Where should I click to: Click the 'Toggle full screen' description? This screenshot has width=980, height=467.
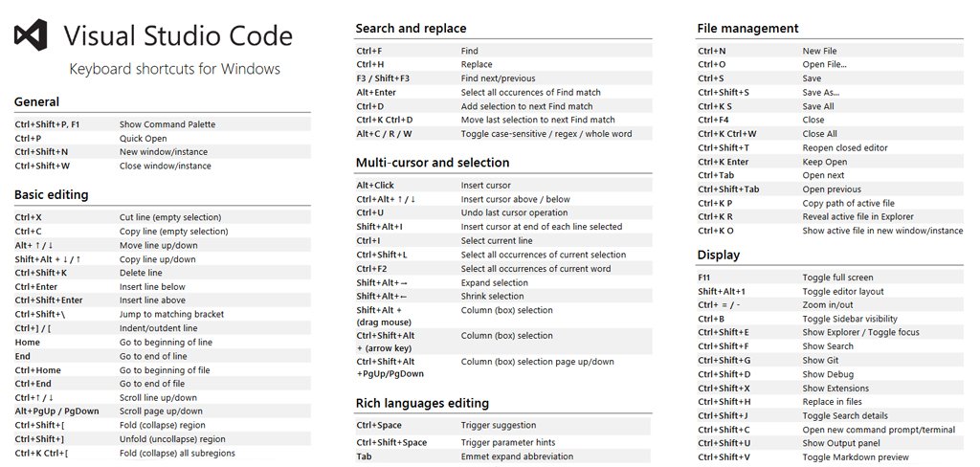click(837, 278)
